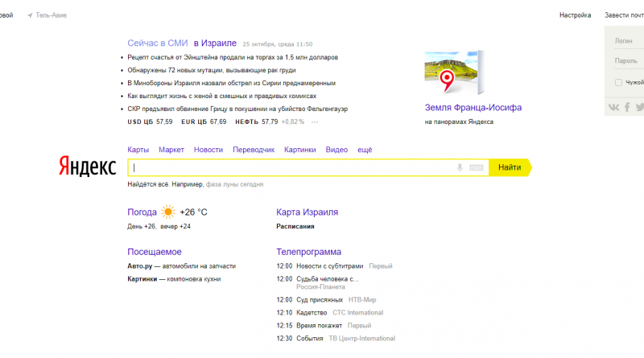Use the example query фаза луны сегодня
The image size is (644, 358).
(x=234, y=184)
